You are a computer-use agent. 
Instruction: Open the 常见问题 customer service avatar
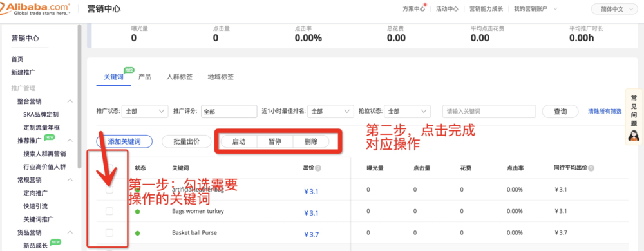[634, 135]
